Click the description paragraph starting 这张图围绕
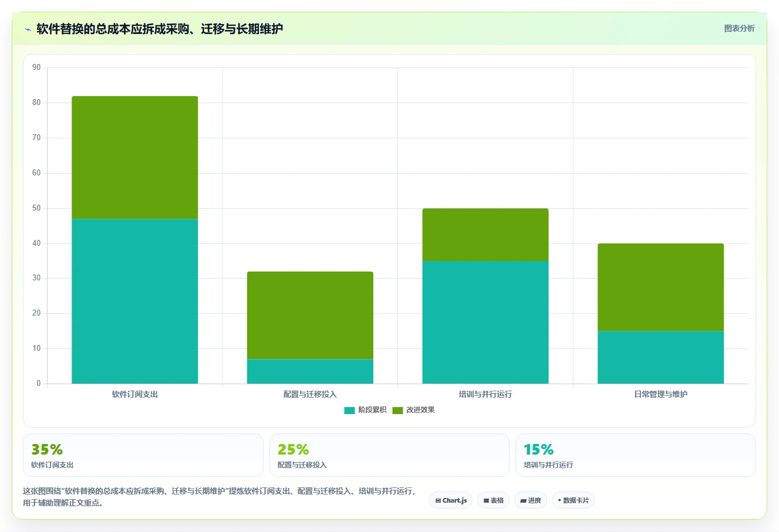The image size is (779, 532). coord(220,497)
